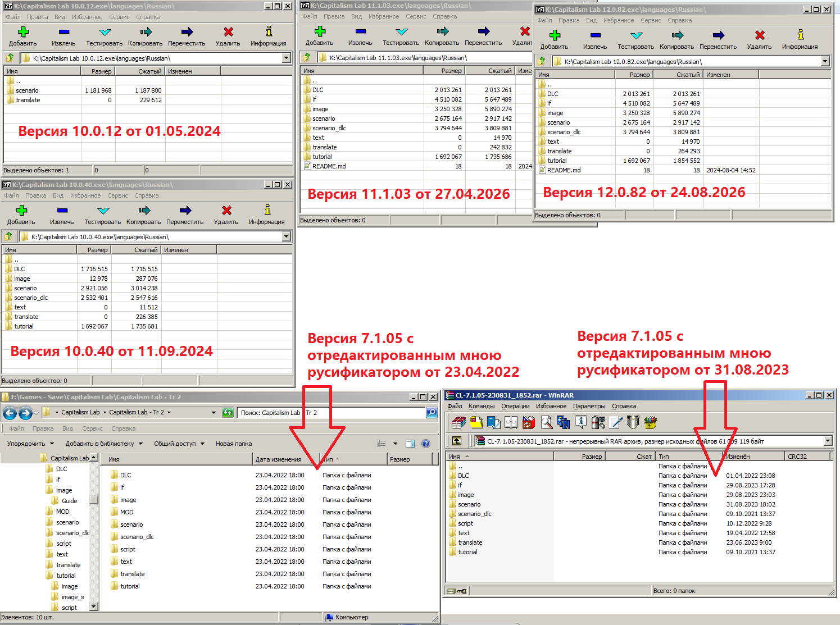Select 'README.md' in 12.0.82 7-Zip window
This screenshot has height=625, width=840.
point(559,170)
